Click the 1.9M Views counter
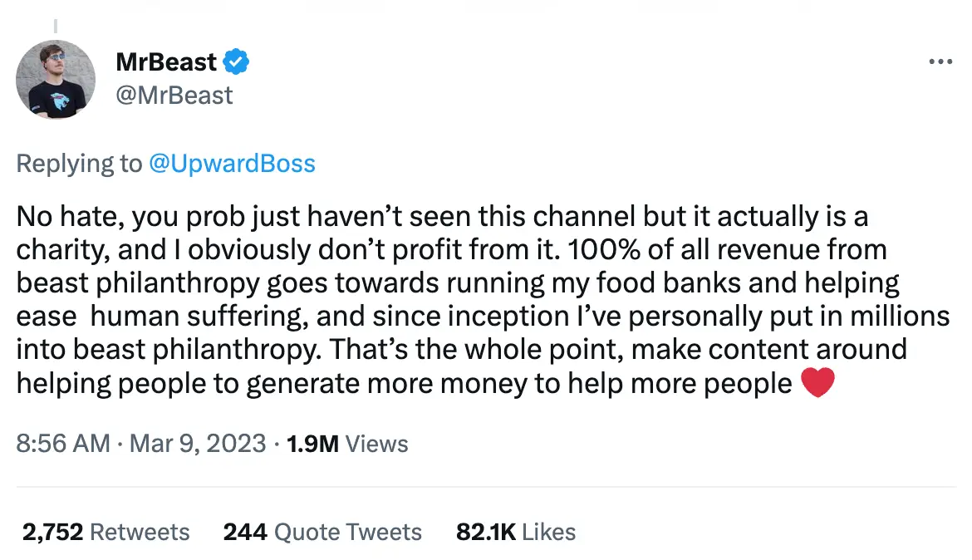Image resolution: width=972 pixels, height=560 pixels. point(312,444)
